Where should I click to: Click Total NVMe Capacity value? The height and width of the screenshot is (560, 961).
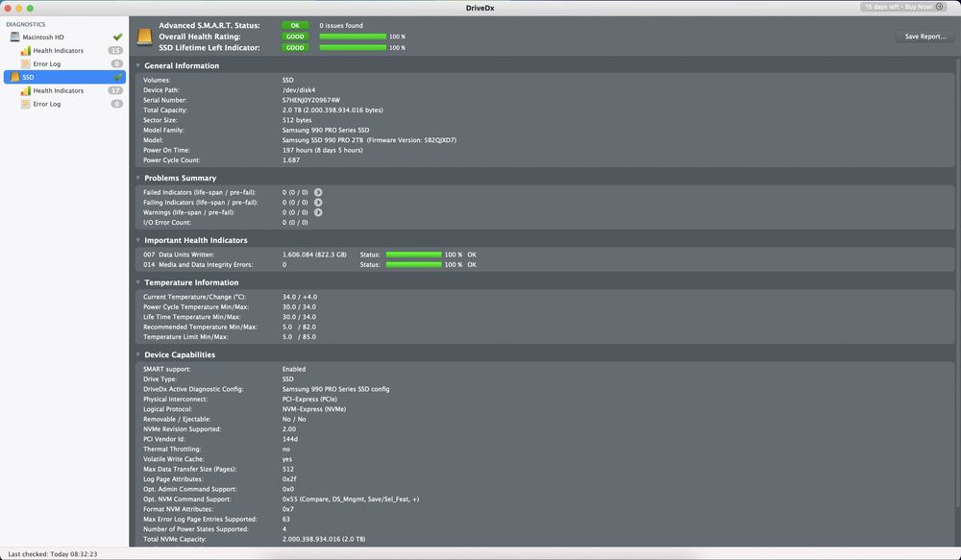click(324, 539)
